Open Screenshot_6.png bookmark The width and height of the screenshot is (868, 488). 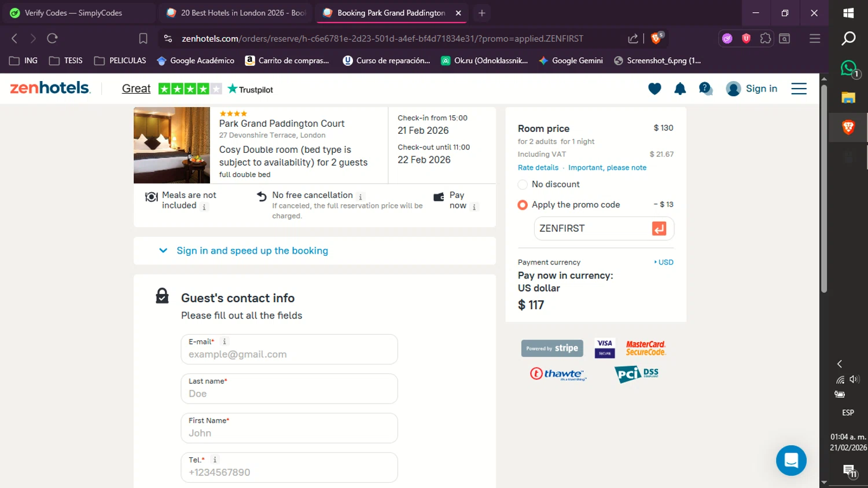pos(657,60)
